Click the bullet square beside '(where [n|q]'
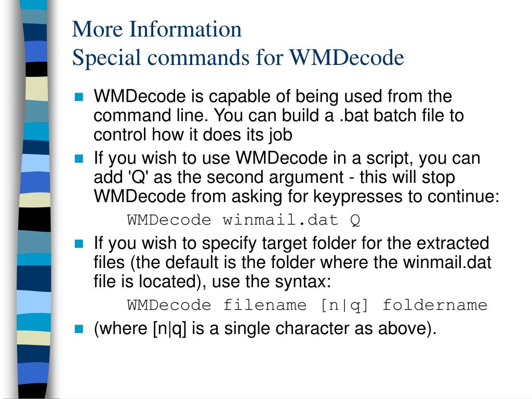 click(79, 329)
